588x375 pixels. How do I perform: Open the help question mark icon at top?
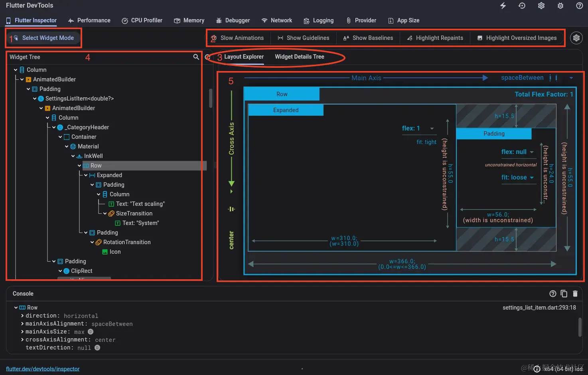point(580,6)
